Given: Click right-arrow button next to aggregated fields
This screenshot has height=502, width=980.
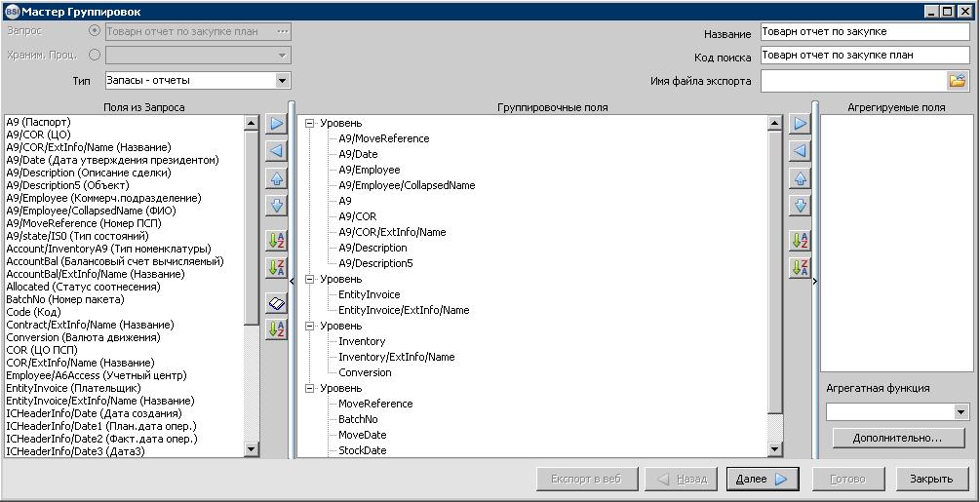Looking at the screenshot, I should pyautogui.click(x=800, y=124).
